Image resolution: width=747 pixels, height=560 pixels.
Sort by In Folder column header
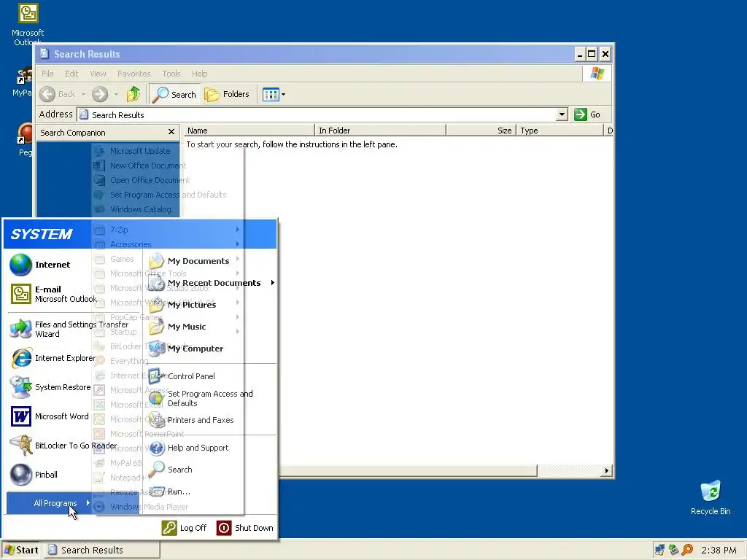click(380, 131)
